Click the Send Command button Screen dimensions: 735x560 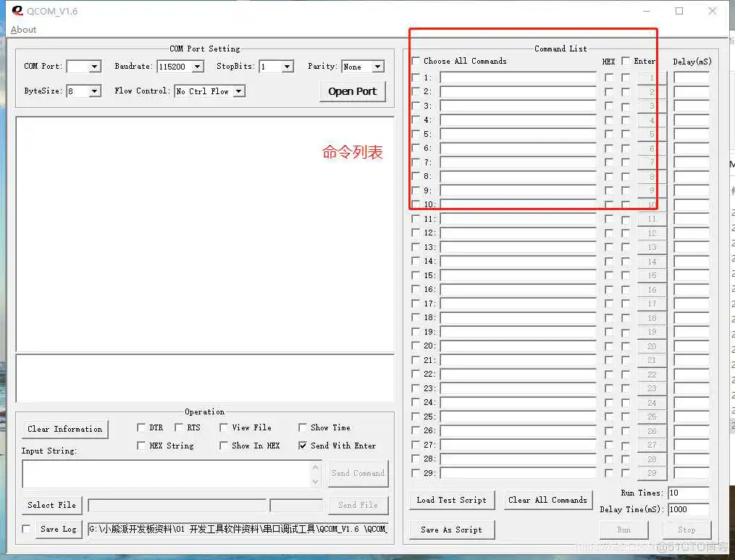(x=358, y=473)
